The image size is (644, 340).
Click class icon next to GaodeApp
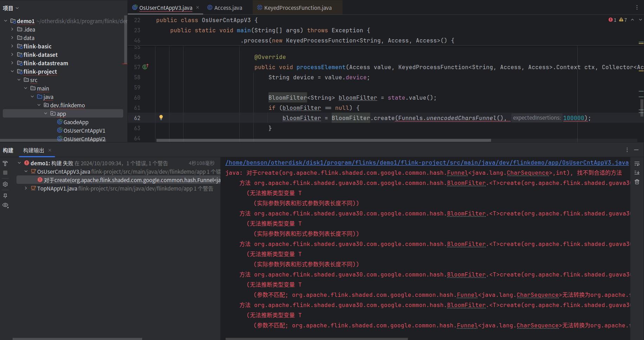[60, 122]
